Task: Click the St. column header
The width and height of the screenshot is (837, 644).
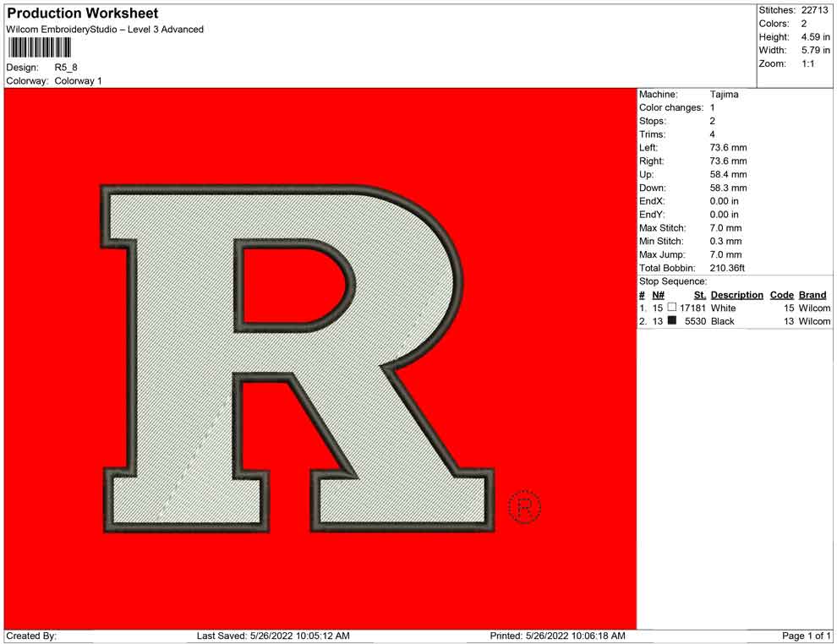Action: coord(699,295)
